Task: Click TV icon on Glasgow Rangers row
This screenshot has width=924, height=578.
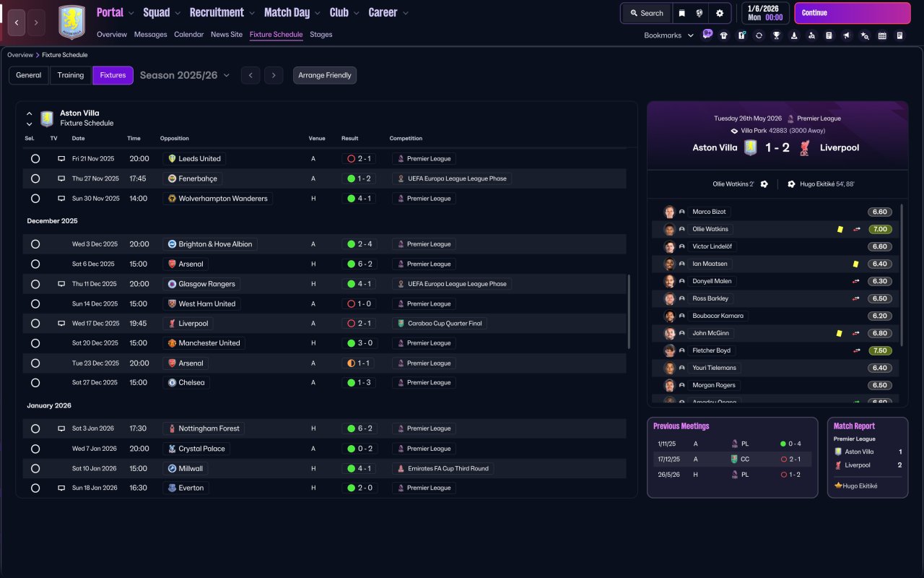Action: (61, 284)
